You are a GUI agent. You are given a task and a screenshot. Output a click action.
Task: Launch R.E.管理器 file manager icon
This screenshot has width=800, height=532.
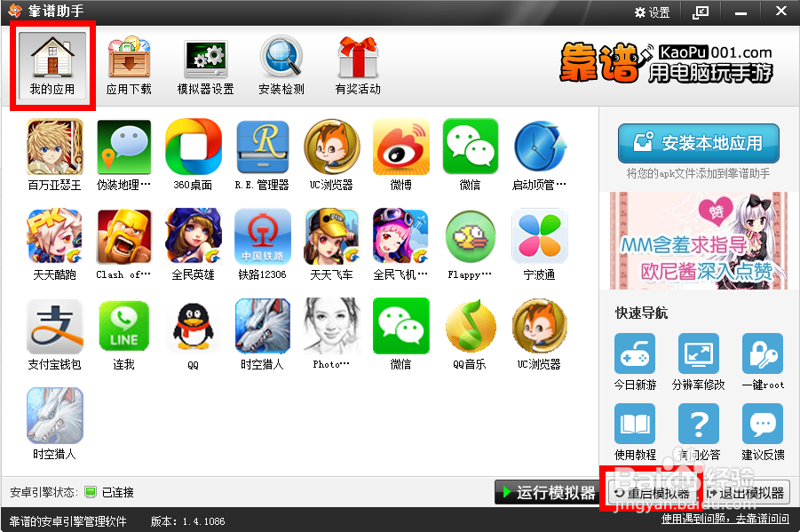pos(262,147)
